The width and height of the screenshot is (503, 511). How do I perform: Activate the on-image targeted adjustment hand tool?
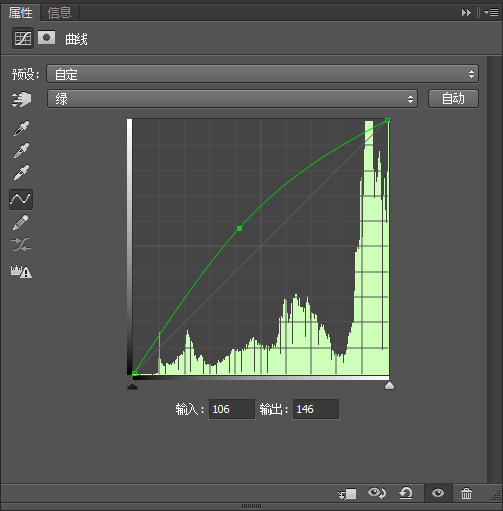(x=21, y=99)
